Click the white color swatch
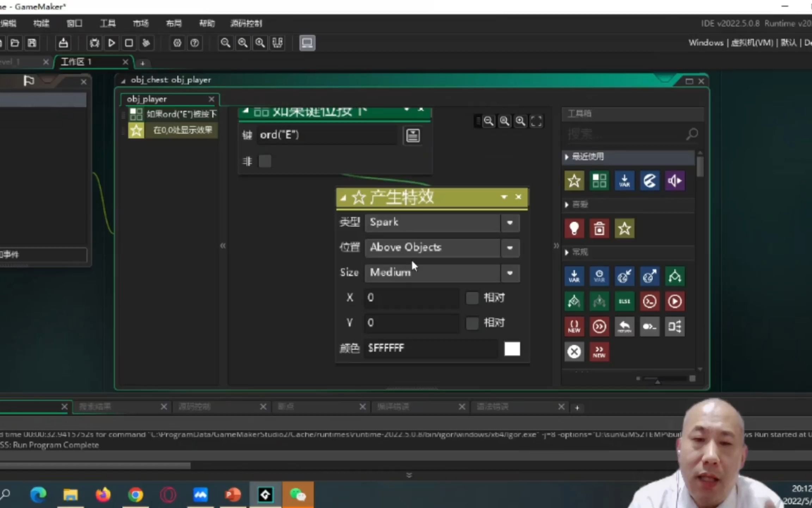 512,349
